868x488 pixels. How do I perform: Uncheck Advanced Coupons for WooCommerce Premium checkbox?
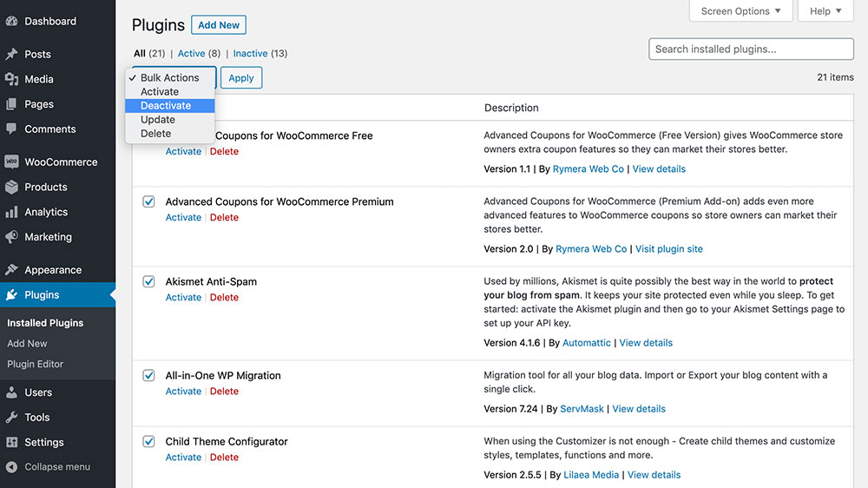tap(148, 201)
